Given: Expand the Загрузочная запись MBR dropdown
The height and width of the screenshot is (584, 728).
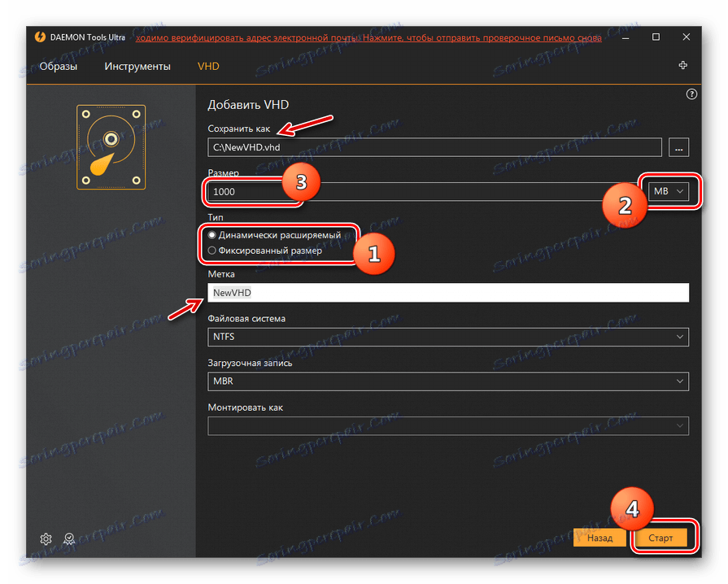Looking at the screenshot, I should point(448,381).
